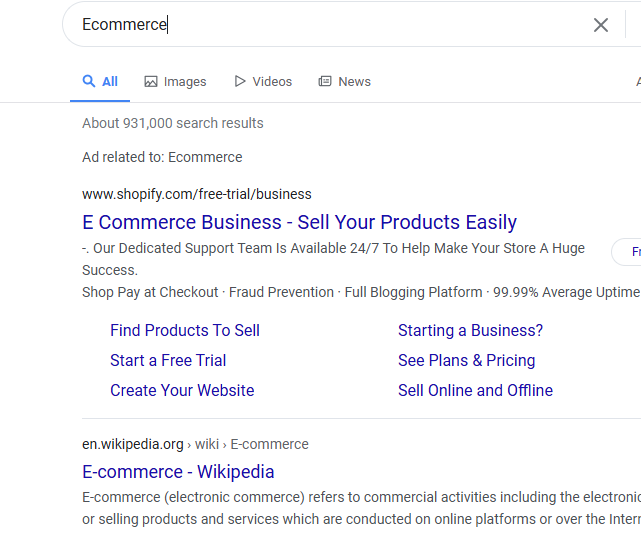
Task: Click the Images tab picture icon
Action: pos(151,82)
